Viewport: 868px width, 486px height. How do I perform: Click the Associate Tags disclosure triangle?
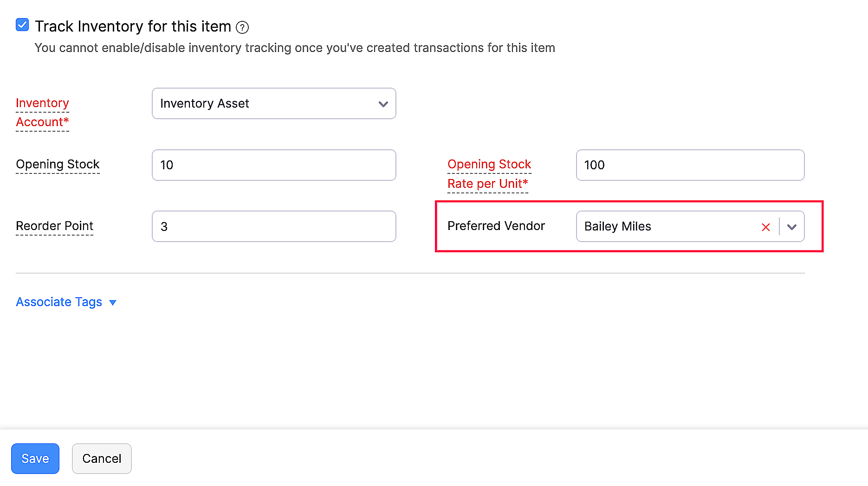point(113,302)
